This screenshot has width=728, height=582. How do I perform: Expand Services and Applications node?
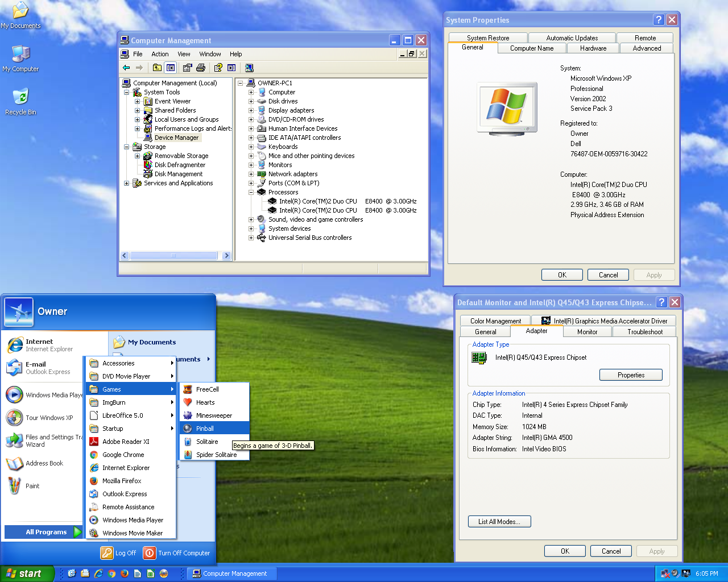(x=126, y=183)
